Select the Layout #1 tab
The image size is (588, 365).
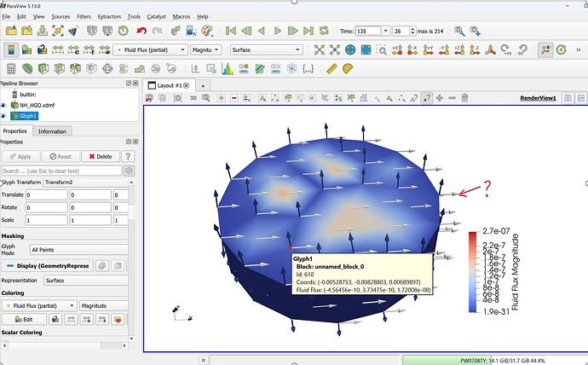click(x=169, y=85)
